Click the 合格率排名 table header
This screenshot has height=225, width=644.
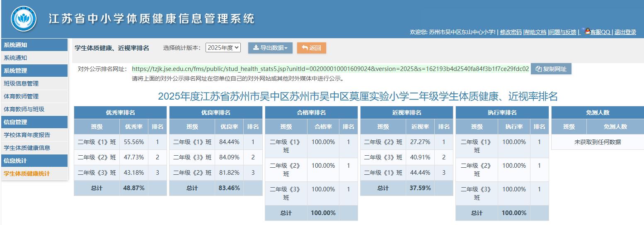(311, 112)
